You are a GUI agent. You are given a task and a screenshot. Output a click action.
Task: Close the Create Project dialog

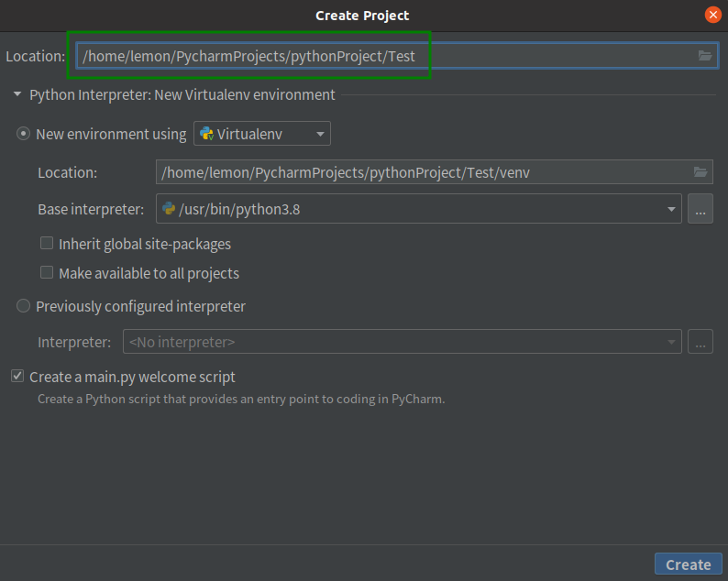coord(713,15)
